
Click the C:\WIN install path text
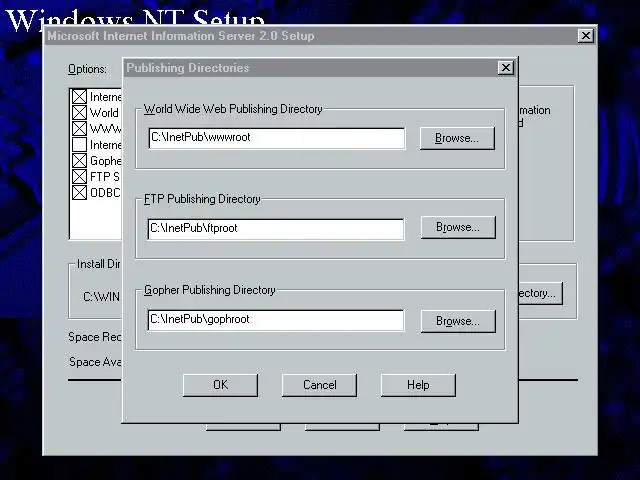[102, 297]
